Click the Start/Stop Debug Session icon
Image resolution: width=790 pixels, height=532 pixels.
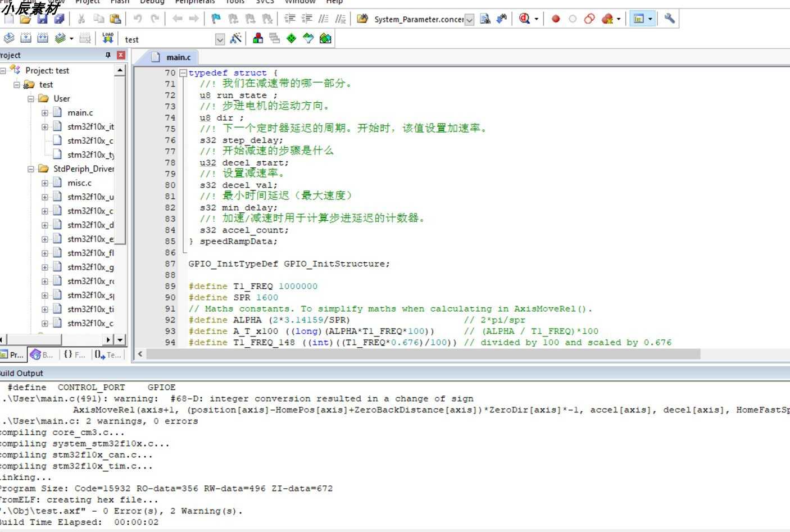click(525, 19)
